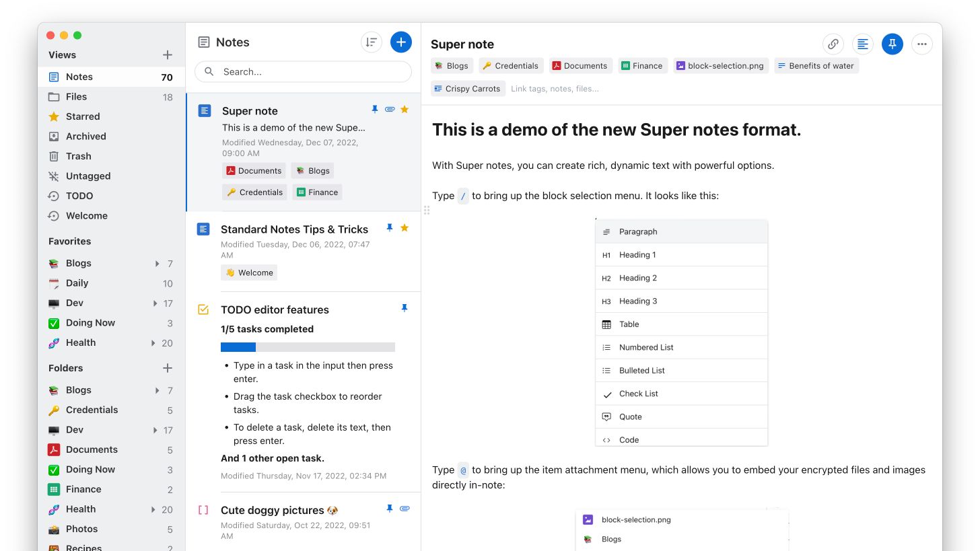The image size is (980, 551).
Task: Create a new note with plus button
Action: 400,42
